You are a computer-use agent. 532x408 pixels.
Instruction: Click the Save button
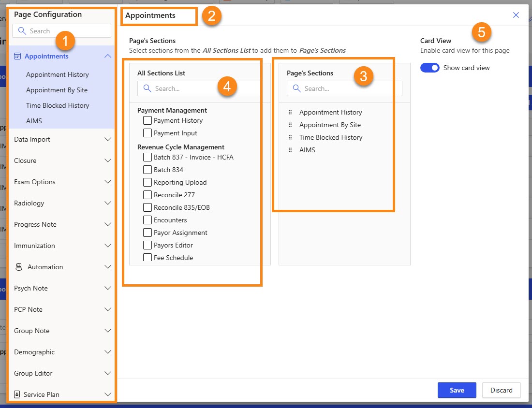[457, 390]
